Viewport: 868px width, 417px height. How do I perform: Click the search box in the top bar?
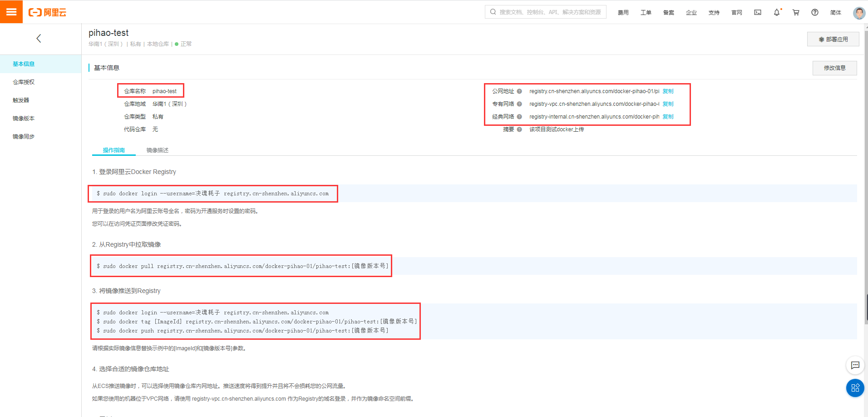[x=545, y=12]
